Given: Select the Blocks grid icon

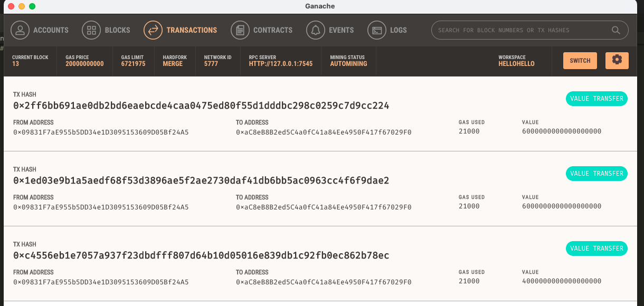Looking at the screenshot, I should coord(91,30).
